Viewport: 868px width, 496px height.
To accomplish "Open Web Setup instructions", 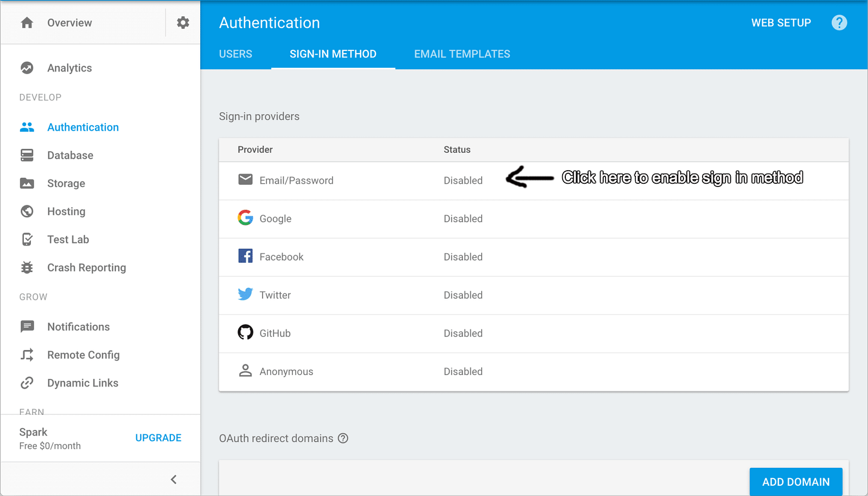I will pos(781,23).
